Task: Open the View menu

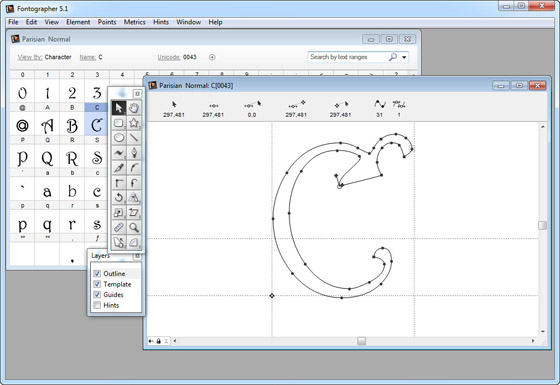Action: pos(51,22)
